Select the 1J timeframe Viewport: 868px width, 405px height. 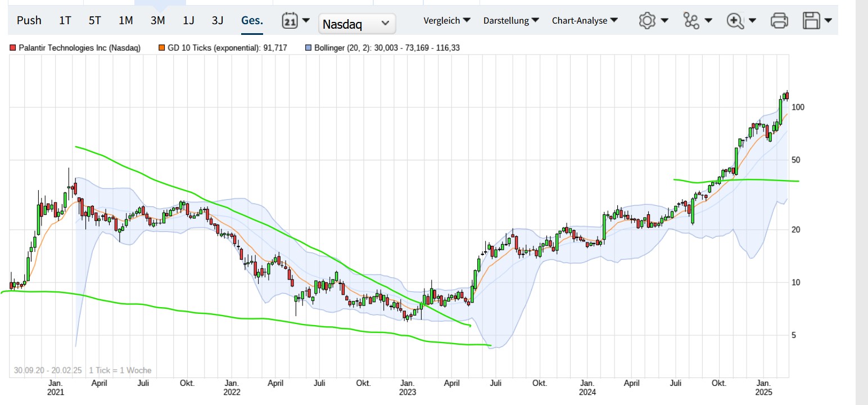pos(188,20)
